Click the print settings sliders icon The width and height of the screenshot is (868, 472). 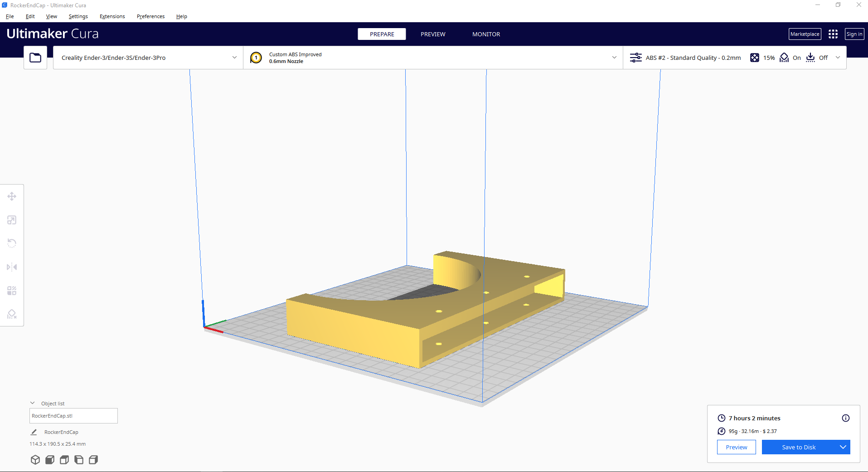[636, 58]
